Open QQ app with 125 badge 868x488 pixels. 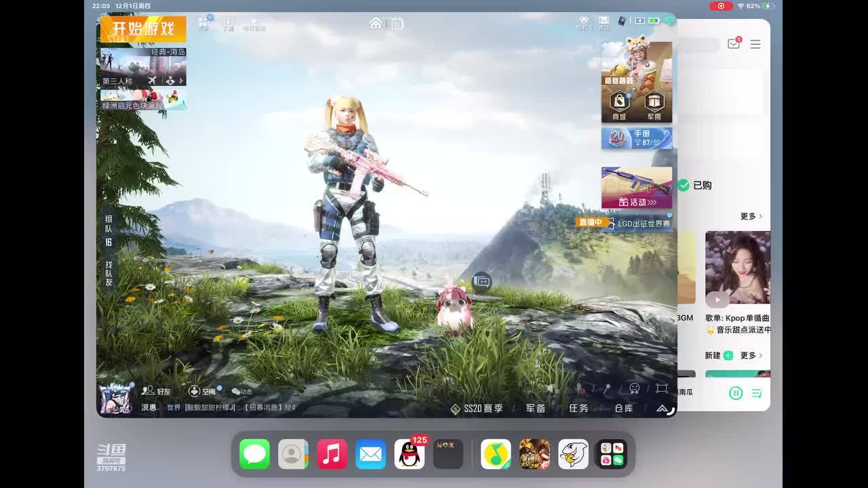(x=410, y=454)
